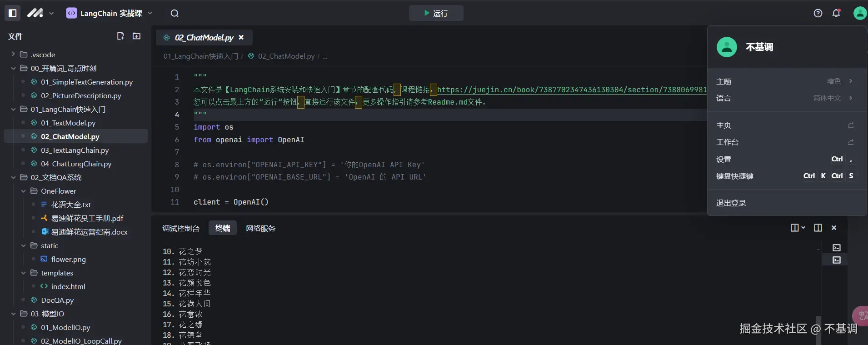This screenshot has height=345, width=868.
Task: Open the help question mark icon
Action: pos(818,13)
